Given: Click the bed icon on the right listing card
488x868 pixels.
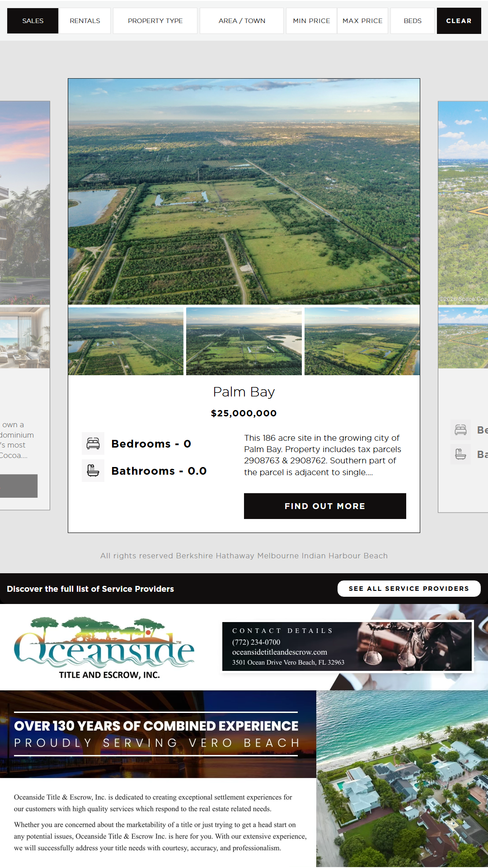Looking at the screenshot, I should click(460, 430).
